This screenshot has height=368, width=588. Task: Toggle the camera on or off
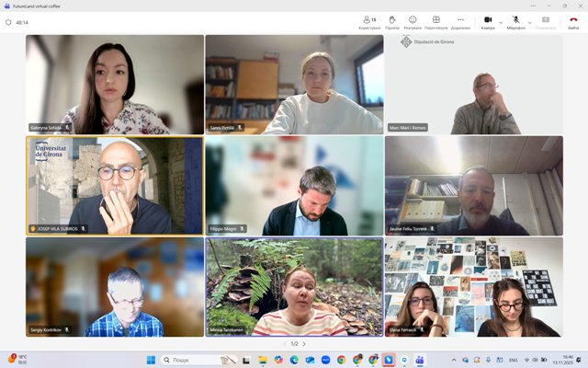pyautogui.click(x=488, y=20)
